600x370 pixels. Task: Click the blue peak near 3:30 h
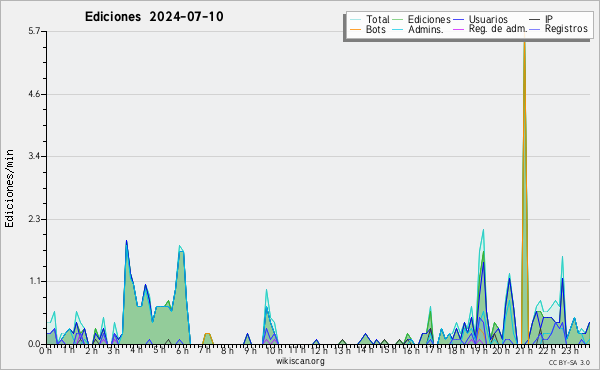[126, 242]
